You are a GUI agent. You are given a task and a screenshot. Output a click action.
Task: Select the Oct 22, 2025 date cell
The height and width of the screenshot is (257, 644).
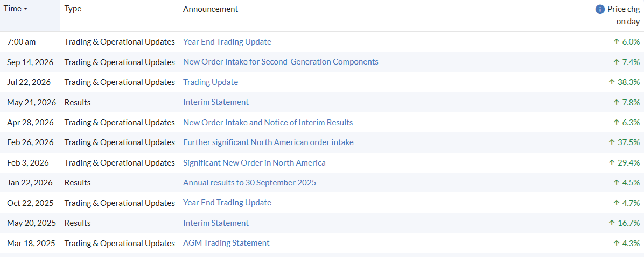click(30, 203)
